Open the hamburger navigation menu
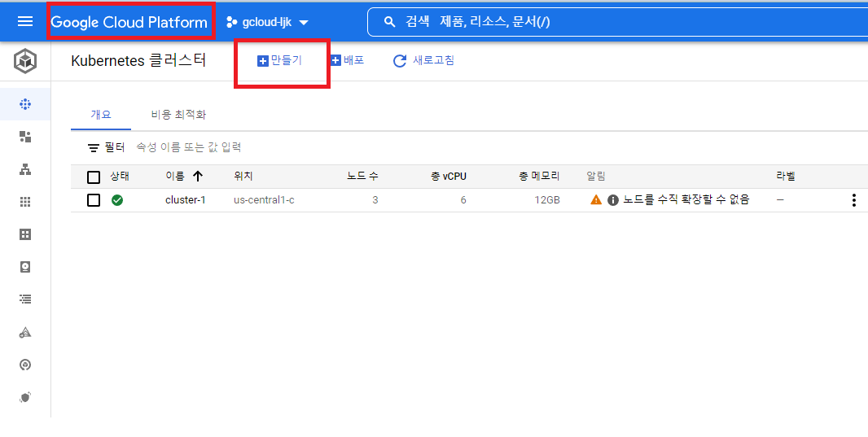 point(25,22)
